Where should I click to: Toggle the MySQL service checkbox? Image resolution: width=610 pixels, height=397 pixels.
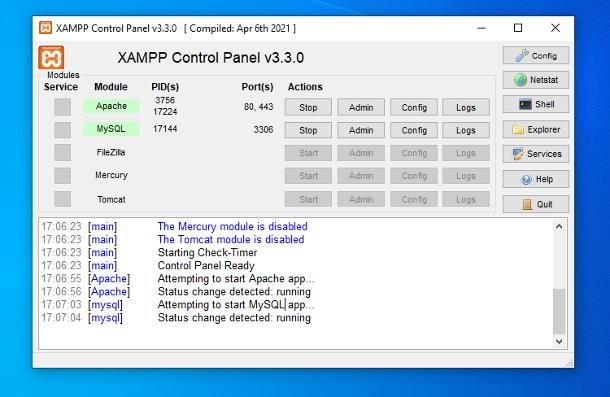point(62,130)
